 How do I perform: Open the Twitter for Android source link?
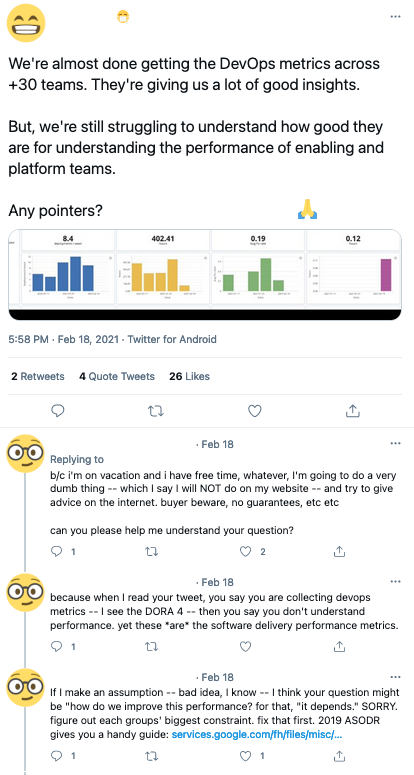point(172,340)
